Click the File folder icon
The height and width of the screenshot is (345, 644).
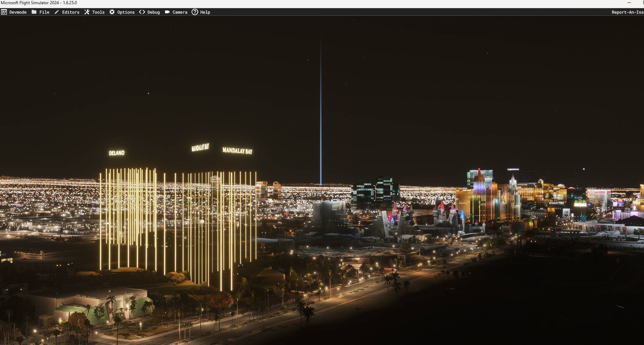[34, 12]
